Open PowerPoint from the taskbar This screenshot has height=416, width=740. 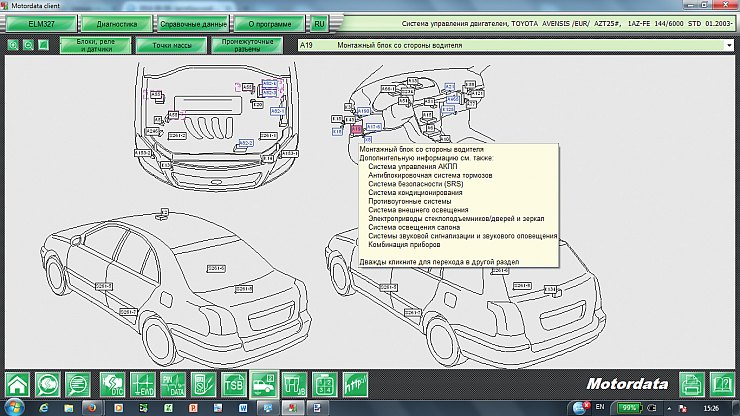(x=193, y=408)
